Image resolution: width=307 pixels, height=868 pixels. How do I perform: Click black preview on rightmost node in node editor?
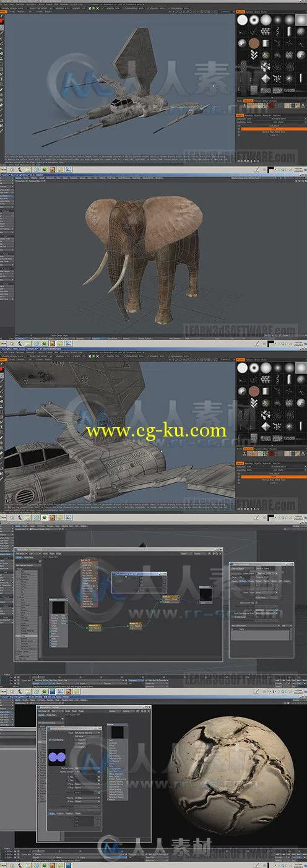tap(205, 594)
